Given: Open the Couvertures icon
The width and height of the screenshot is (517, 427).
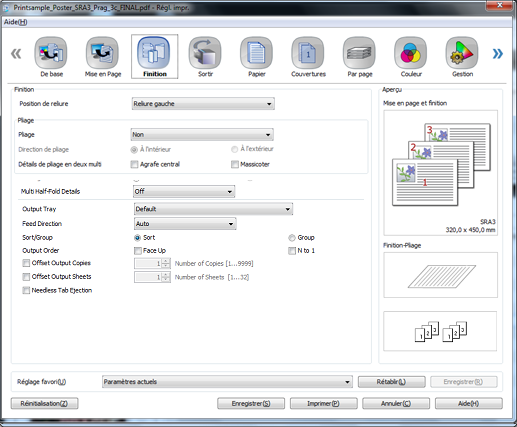Looking at the screenshot, I should coord(308,53).
